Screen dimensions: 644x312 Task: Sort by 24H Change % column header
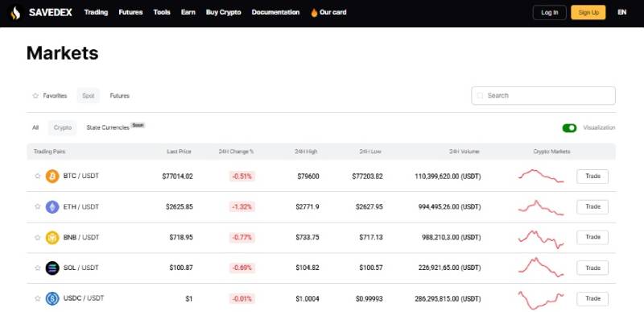click(x=236, y=152)
